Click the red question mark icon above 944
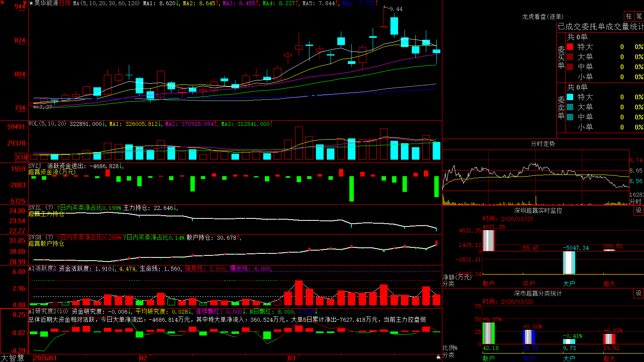Screen dimensions: 644x362 click(25, 3)
